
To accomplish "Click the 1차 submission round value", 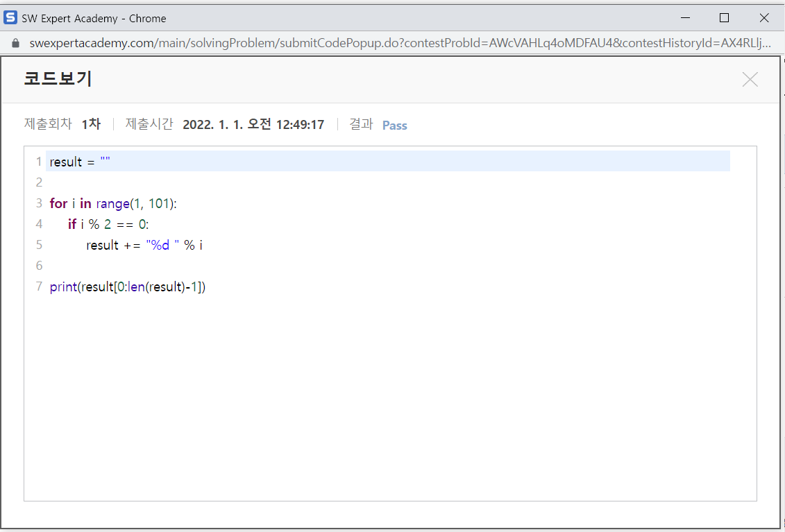I will (x=91, y=123).
